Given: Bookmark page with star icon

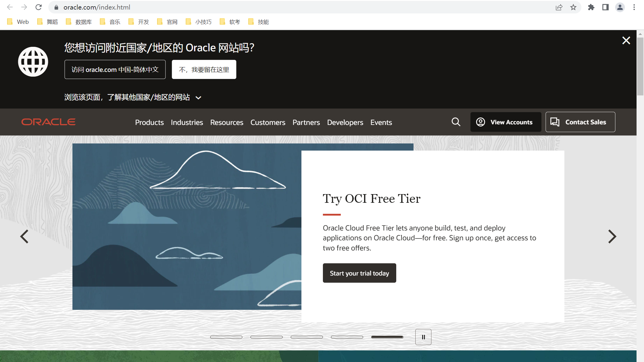Looking at the screenshot, I should coord(573,7).
